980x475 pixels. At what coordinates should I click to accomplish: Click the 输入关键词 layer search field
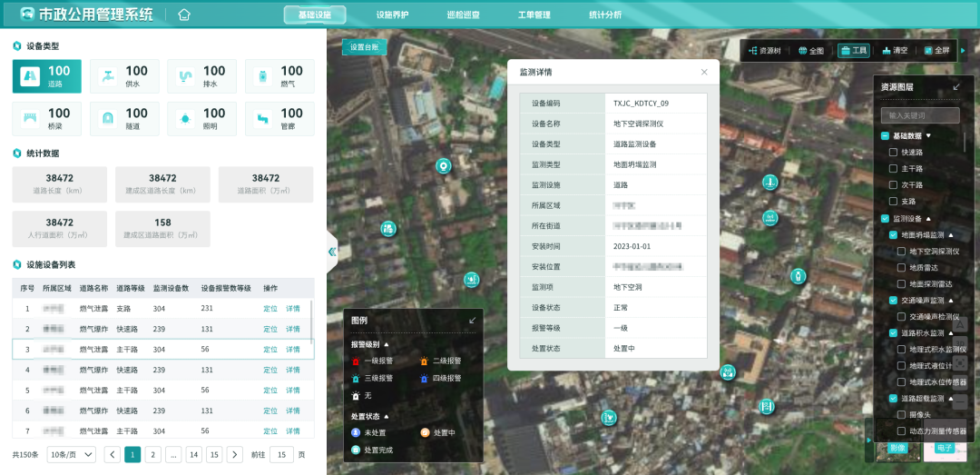coord(920,115)
